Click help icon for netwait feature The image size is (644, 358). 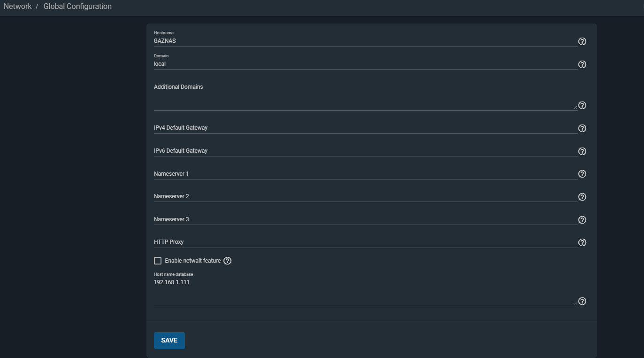228,261
